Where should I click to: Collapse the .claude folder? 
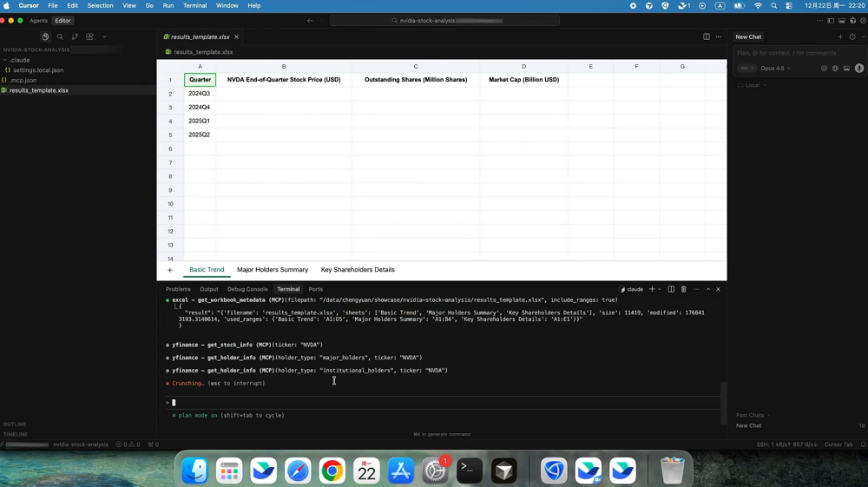[x=19, y=60]
